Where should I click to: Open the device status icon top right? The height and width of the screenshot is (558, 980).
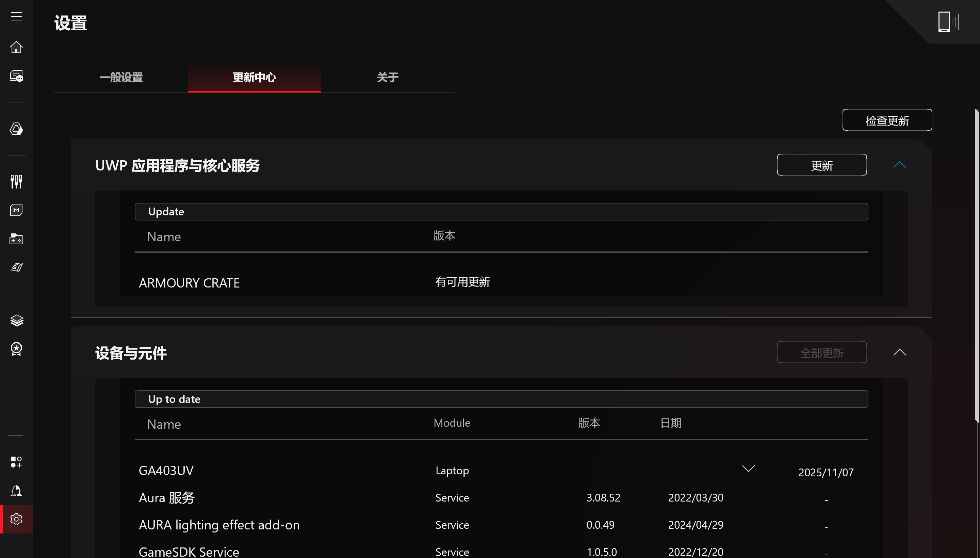(947, 22)
